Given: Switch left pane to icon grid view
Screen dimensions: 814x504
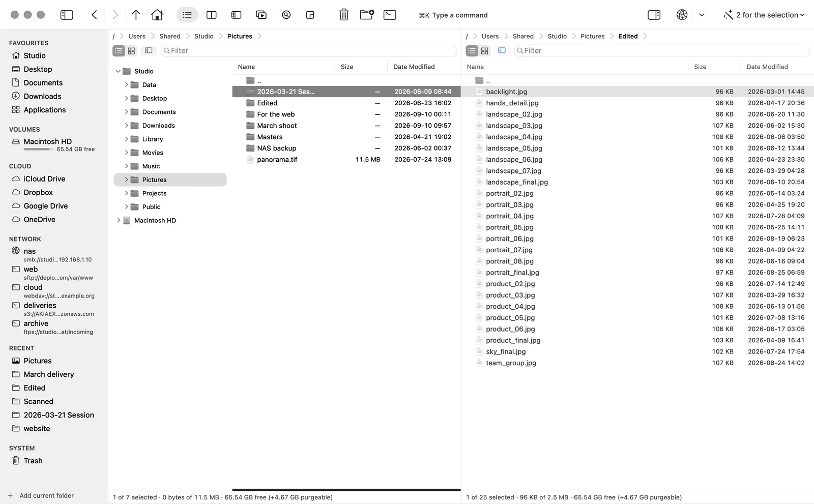Looking at the screenshot, I should 131,51.
